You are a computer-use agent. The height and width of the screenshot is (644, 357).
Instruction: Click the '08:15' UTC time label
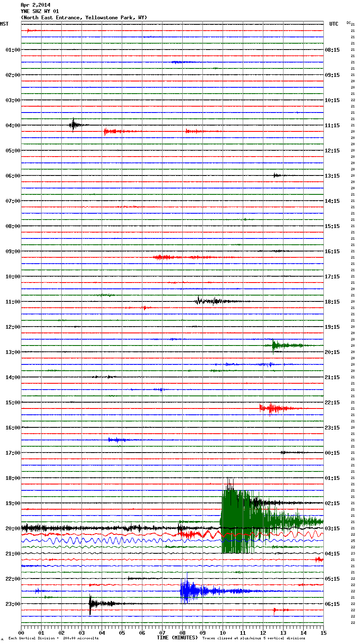click(x=332, y=50)
